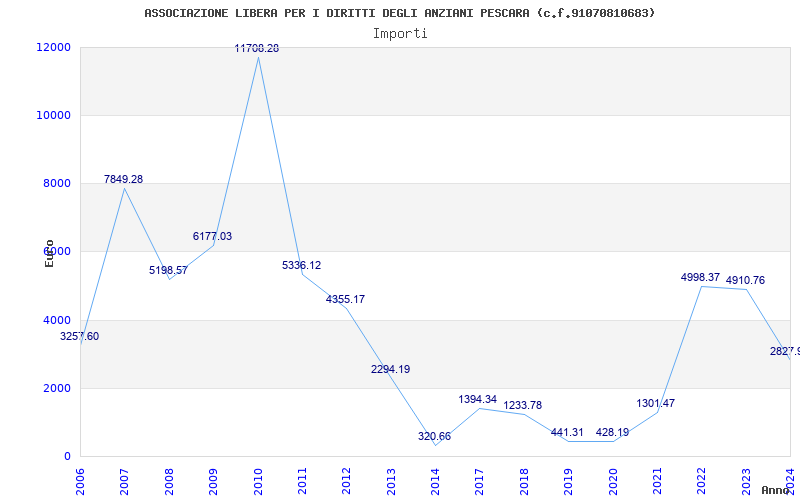This screenshot has height=500, width=800.
Task: Click the 2007 x-axis year label
Action: pyautogui.click(x=124, y=481)
